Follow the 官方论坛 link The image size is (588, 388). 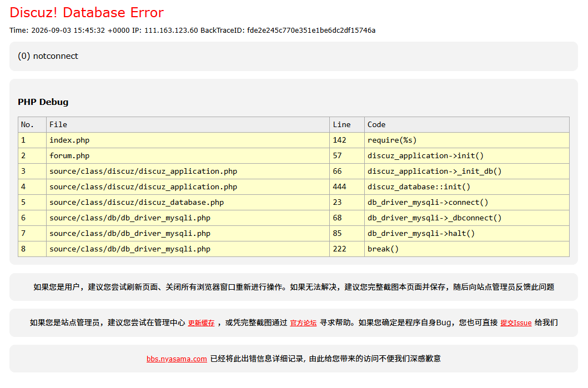click(303, 323)
